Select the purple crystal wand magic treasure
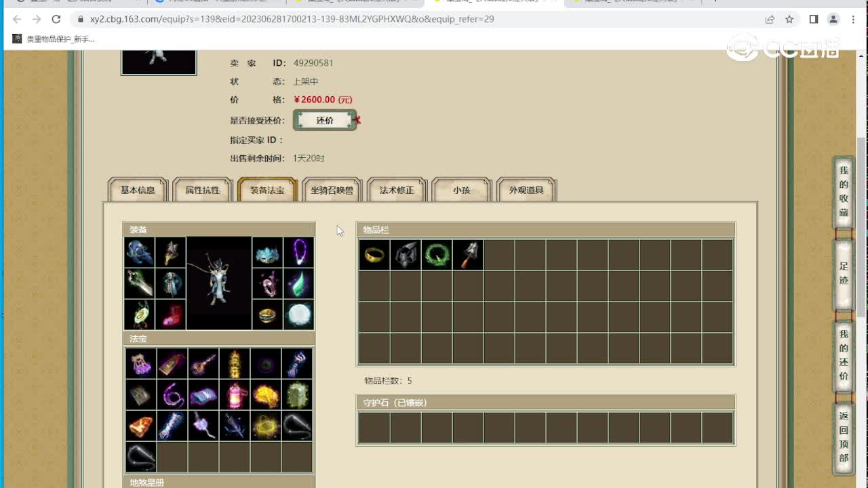The height and width of the screenshot is (488, 868). coord(203,426)
